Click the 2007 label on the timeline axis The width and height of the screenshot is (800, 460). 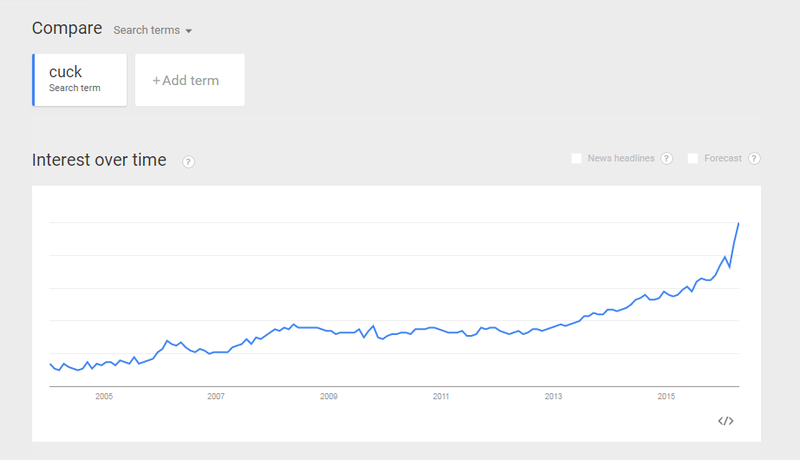tap(216, 396)
